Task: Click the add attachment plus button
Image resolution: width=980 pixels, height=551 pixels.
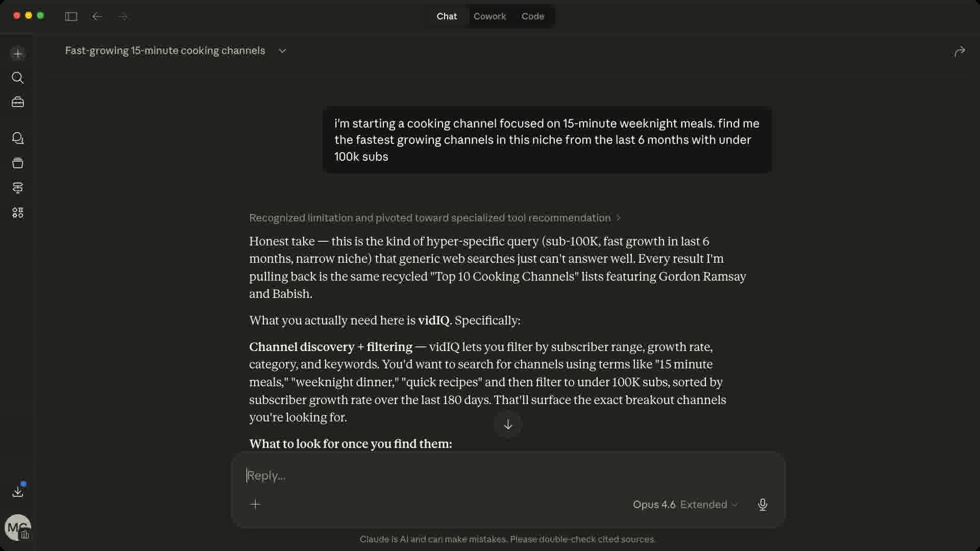Action: coord(255,505)
